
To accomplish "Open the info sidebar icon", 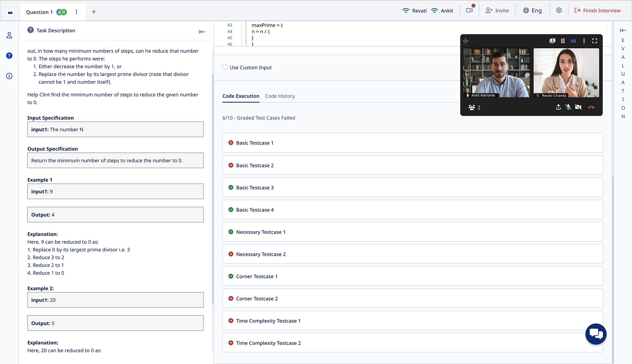I will (x=9, y=76).
